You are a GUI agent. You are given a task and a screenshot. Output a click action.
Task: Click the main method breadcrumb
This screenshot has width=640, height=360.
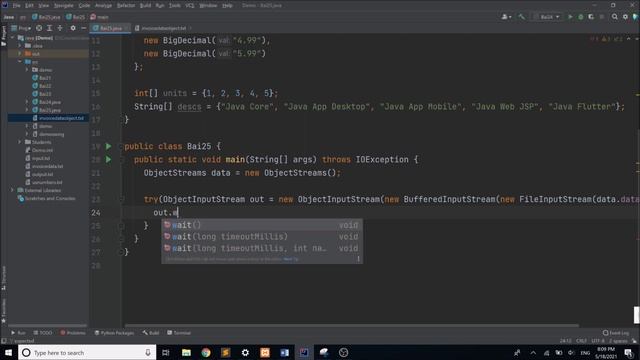pyautogui.click(x=99, y=17)
